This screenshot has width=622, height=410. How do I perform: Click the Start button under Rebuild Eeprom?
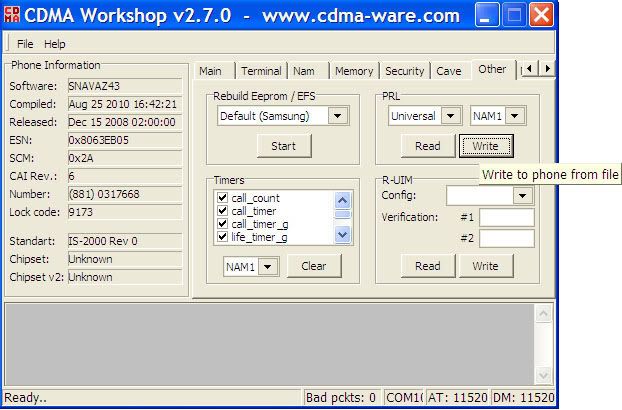(284, 146)
